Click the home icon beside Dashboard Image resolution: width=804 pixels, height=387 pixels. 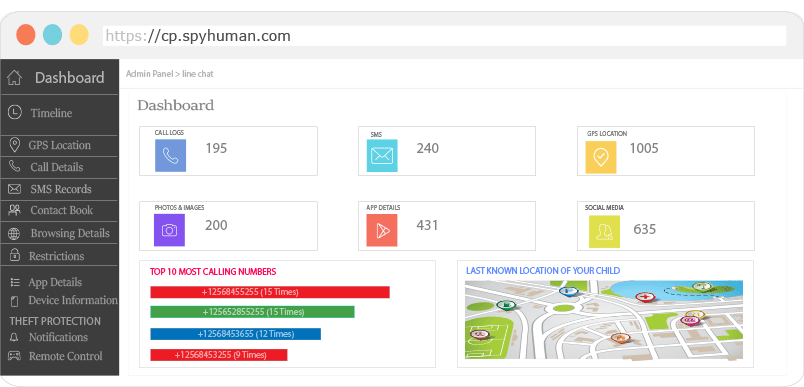[x=14, y=78]
